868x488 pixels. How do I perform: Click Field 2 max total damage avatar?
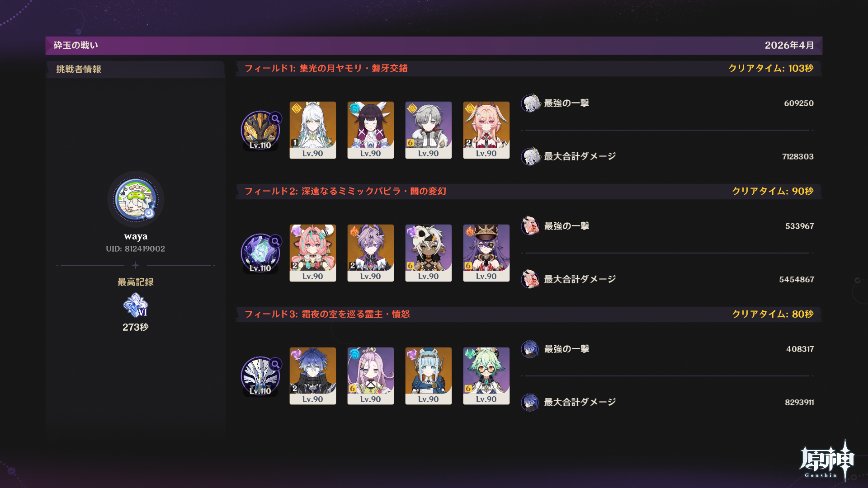pos(531,279)
